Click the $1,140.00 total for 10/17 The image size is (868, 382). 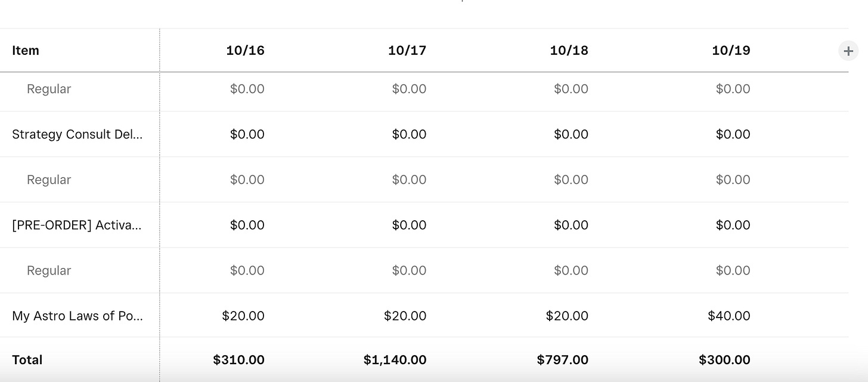tap(395, 360)
